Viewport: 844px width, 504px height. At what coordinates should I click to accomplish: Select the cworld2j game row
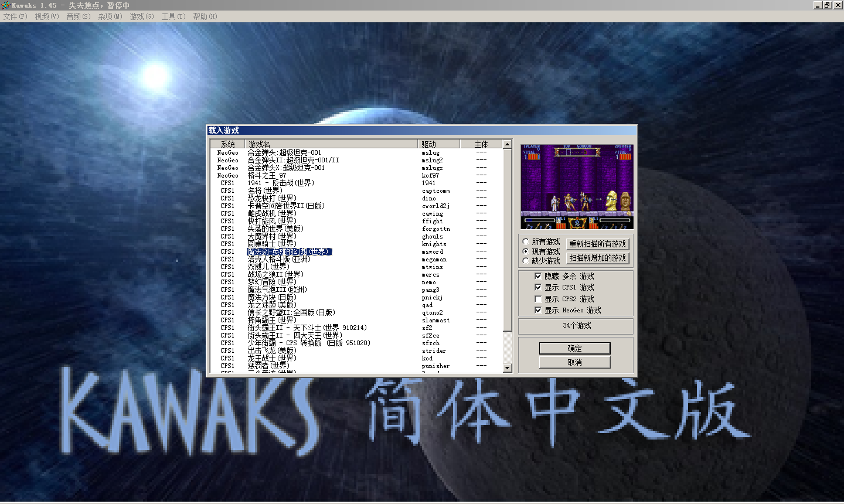(x=356, y=206)
